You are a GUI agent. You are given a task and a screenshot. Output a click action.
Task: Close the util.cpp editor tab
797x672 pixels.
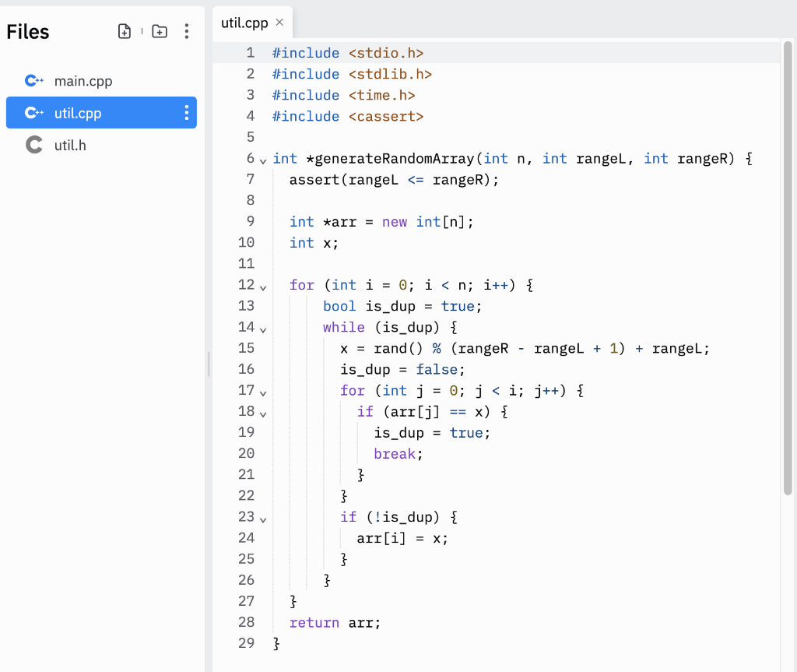click(279, 23)
